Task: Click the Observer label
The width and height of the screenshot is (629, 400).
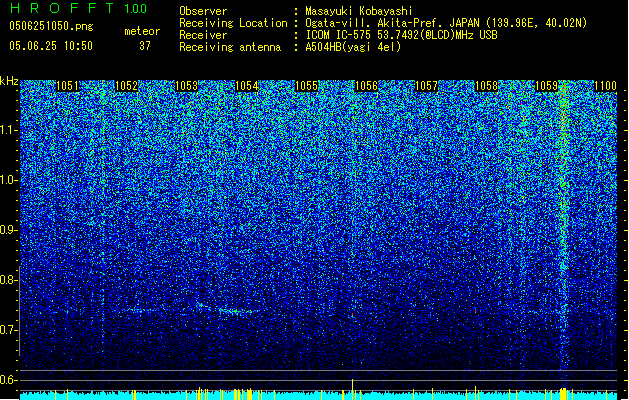Action: point(203,11)
